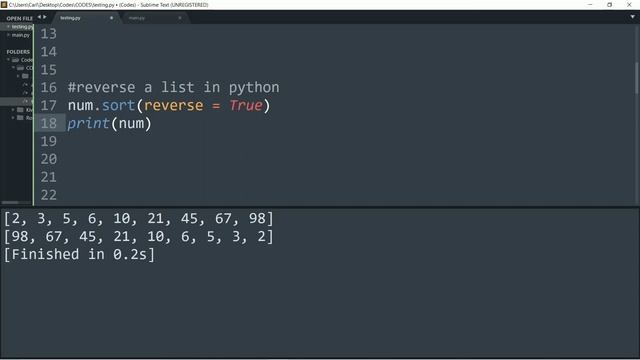The image size is (640, 360).
Task: Select testing.py in Open Files
Action: pyautogui.click(x=21, y=27)
